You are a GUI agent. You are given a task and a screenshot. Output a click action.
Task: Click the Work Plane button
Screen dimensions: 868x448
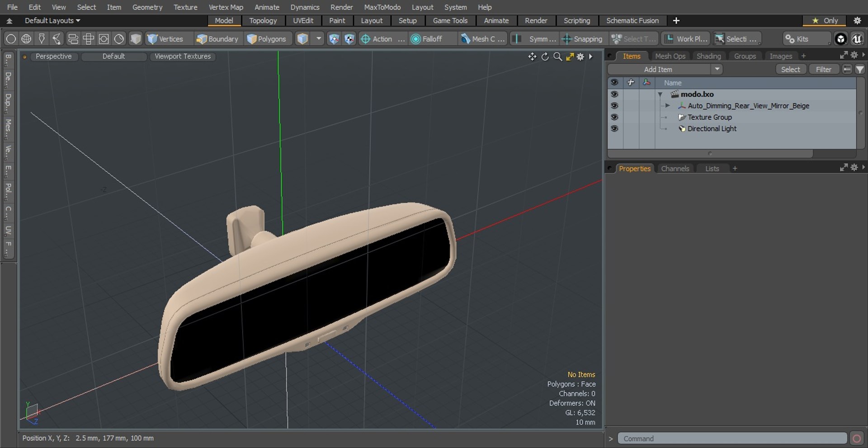[x=686, y=39]
